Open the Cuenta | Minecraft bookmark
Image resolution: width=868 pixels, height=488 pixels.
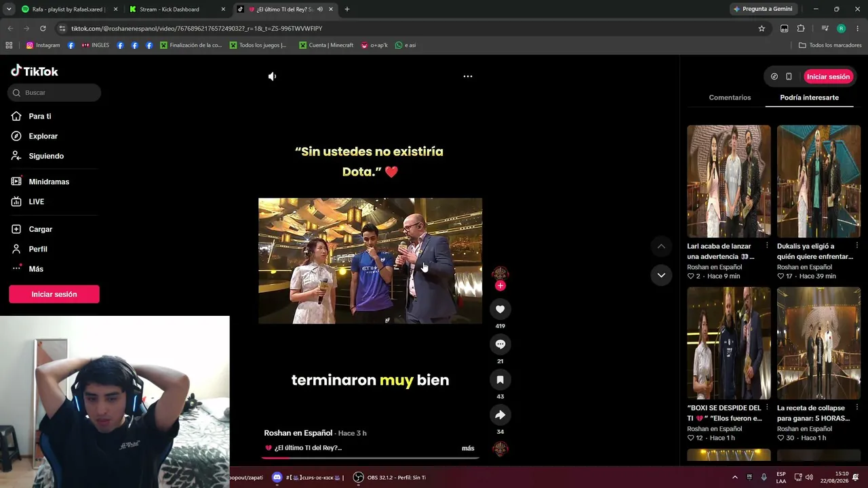tap(325, 45)
